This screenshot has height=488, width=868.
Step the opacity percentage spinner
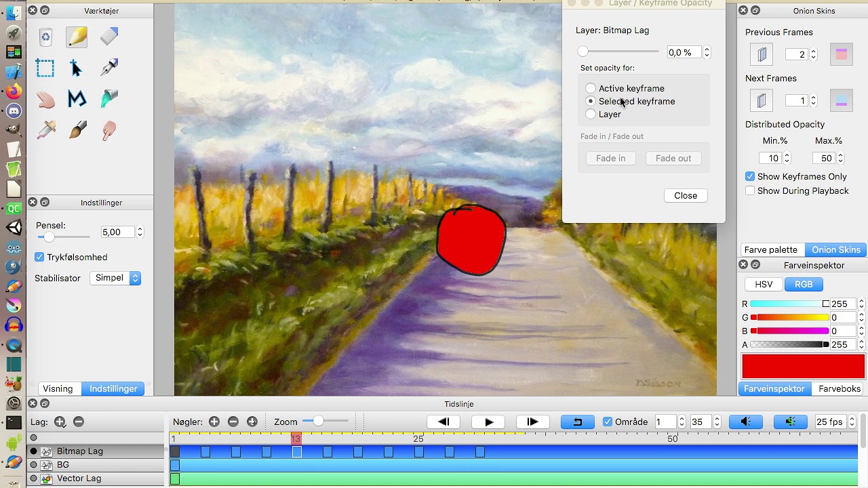click(707, 52)
